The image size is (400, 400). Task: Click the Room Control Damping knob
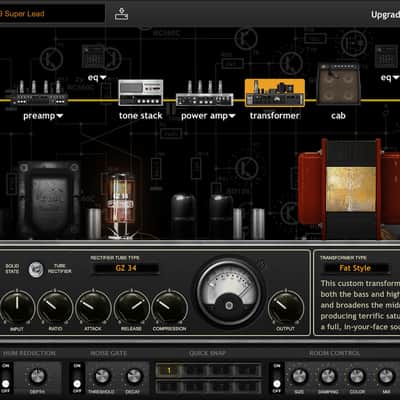328,376
